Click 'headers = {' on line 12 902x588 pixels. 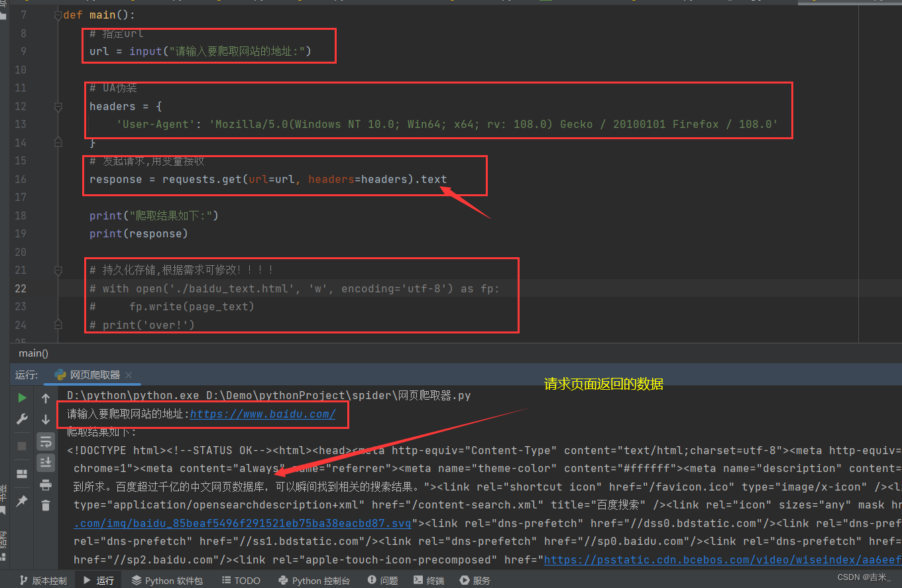point(126,106)
